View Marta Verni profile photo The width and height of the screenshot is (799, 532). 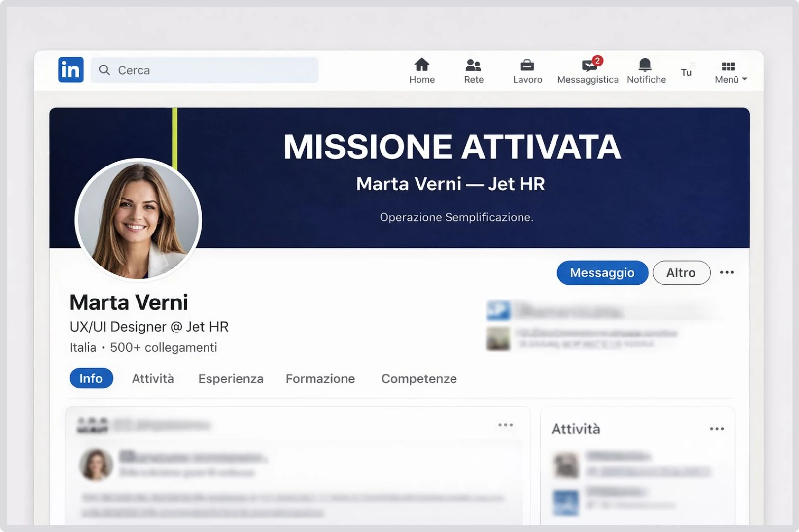[x=139, y=220]
